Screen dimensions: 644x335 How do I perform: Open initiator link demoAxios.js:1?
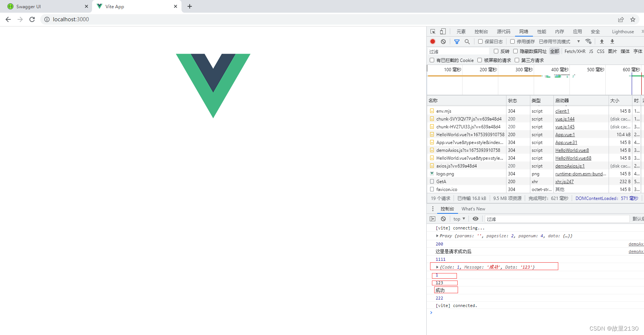pos(570,166)
